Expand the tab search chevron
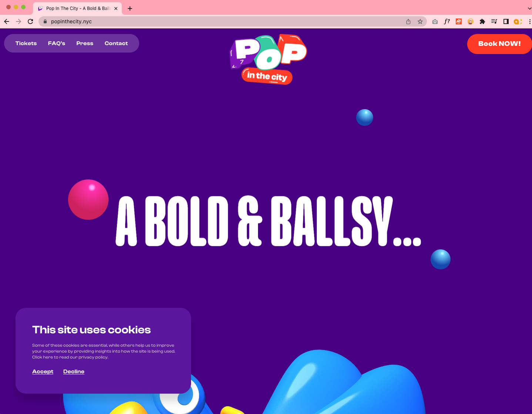 pyautogui.click(x=529, y=8)
